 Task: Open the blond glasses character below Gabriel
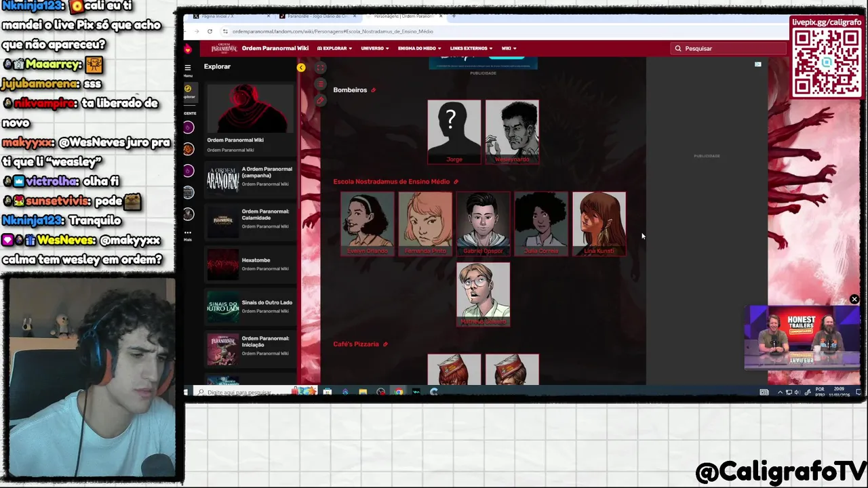[x=483, y=295]
